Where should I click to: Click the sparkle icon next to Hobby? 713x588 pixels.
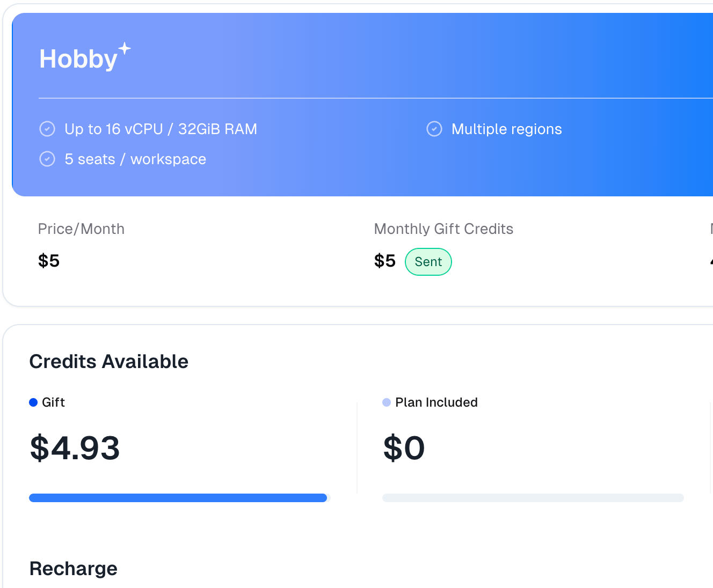[x=125, y=49]
